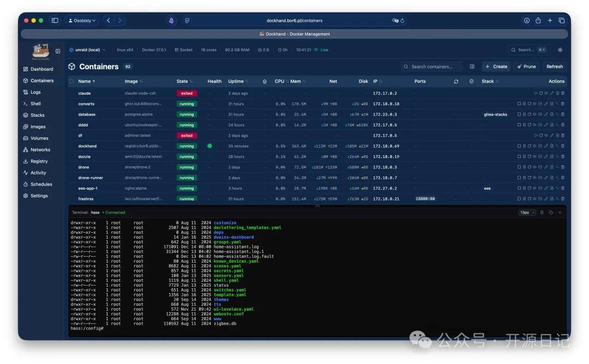
Task: Sort containers by Stack column
Action: coord(490,81)
